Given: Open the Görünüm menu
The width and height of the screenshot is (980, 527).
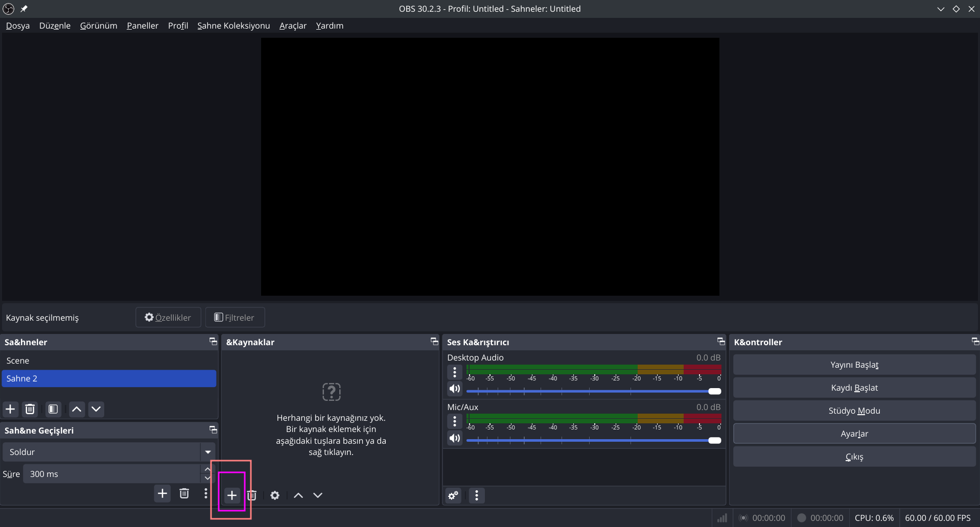Looking at the screenshot, I should click(99, 26).
